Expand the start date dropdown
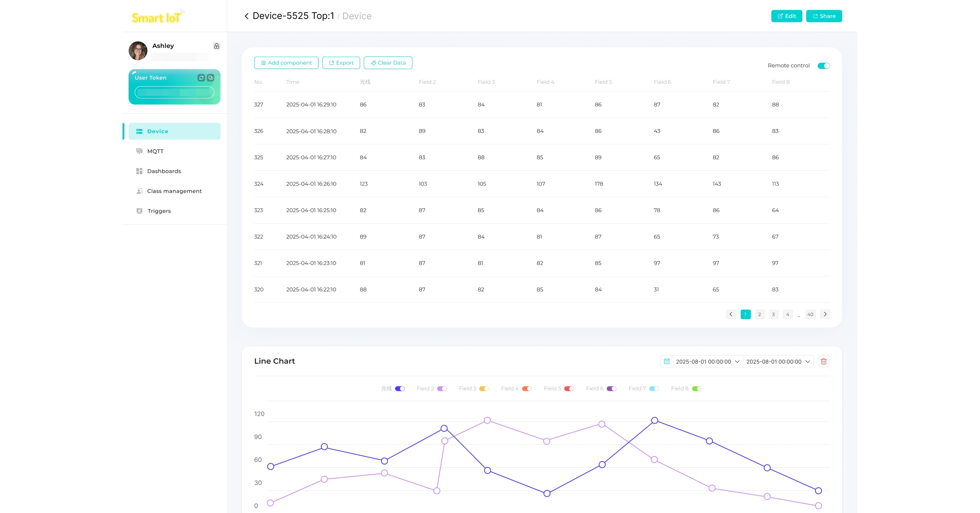The width and height of the screenshot is (980, 513). (x=737, y=361)
